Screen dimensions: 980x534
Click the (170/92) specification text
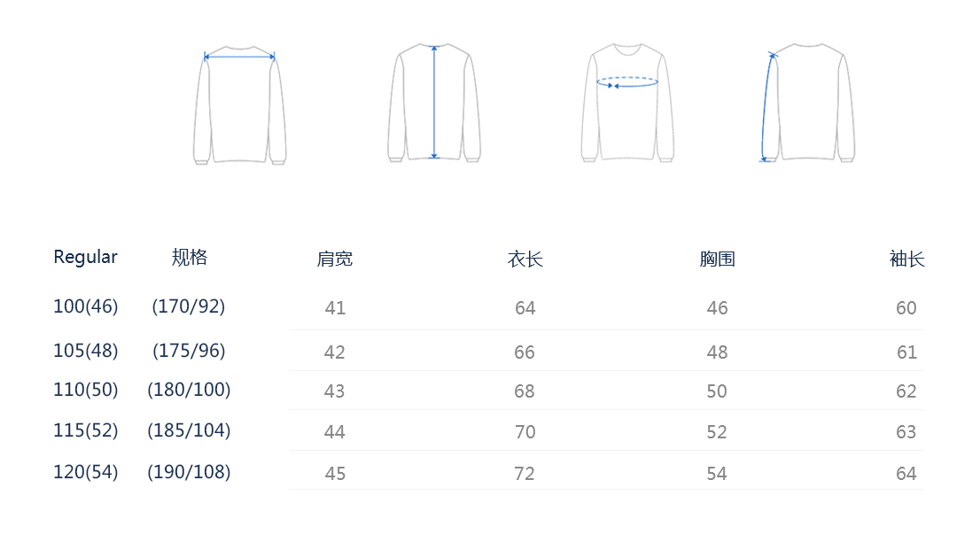(x=189, y=306)
